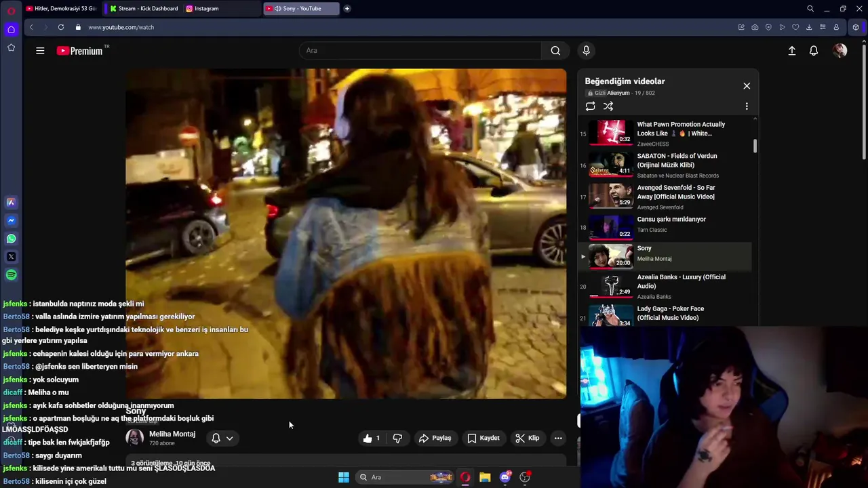Play SABATON - Fields of Verdun playlist item

(x=665, y=165)
